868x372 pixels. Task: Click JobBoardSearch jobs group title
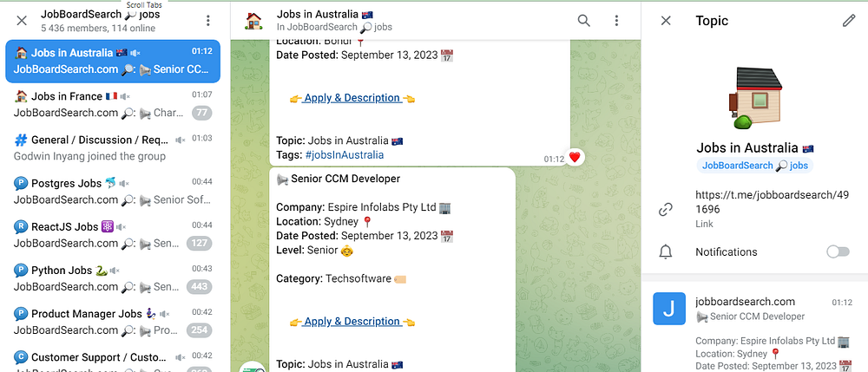pyautogui.click(x=100, y=14)
